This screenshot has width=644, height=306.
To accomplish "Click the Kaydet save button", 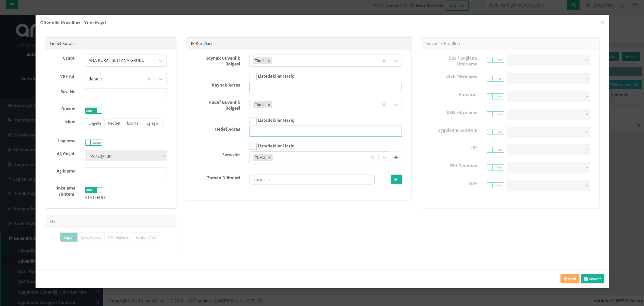I will [x=592, y=279].
